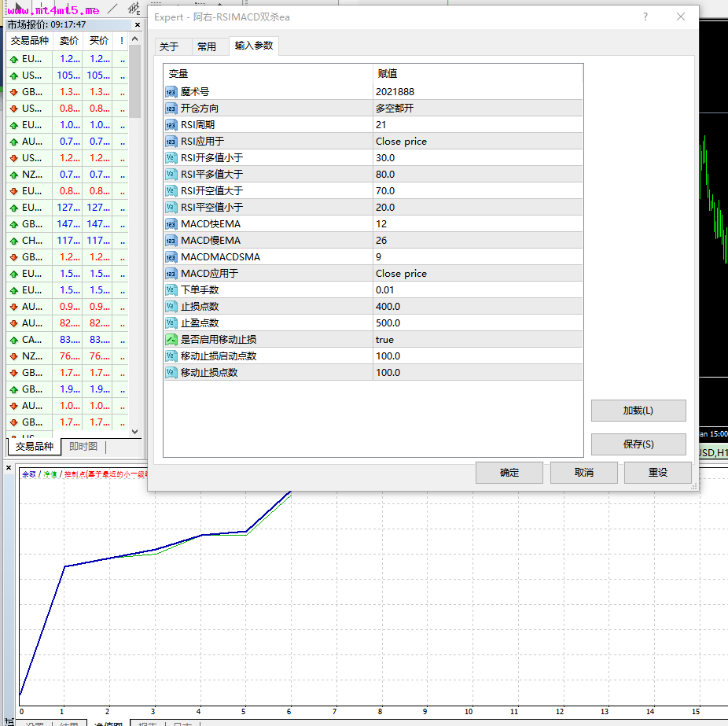Cancel with the 取消 button
This screenshot has width=728, height=726.
pos(584,473)
